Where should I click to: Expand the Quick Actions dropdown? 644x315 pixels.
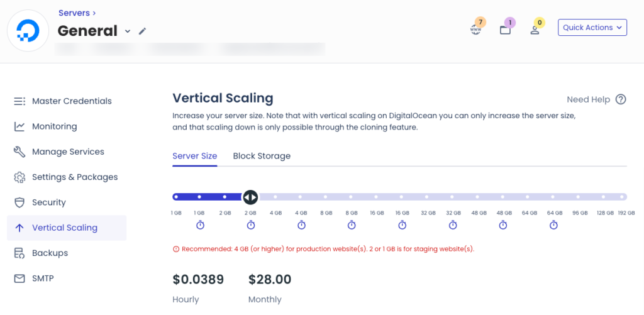pyautogui.click(x=592, y=28)
